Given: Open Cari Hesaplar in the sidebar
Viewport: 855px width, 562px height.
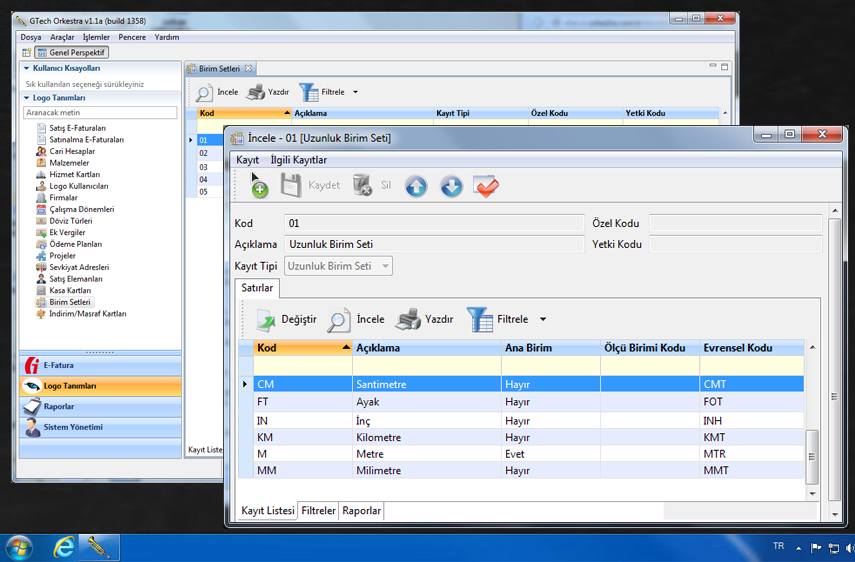Looking at the screenshot, I should (x=72, y=151).
